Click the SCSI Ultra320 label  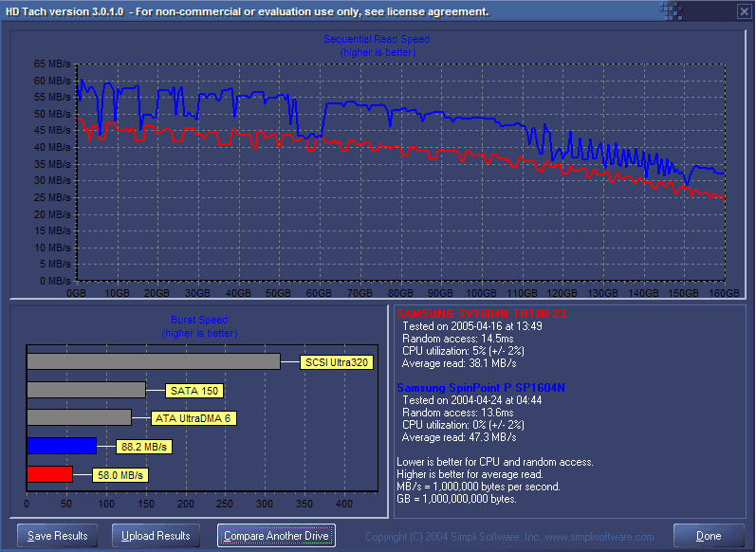coord(337,362)
